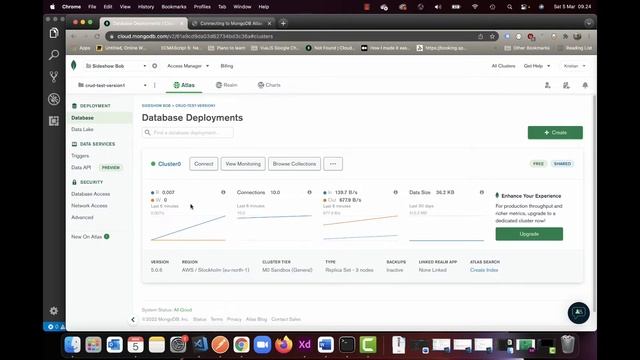Show info for network In/Out metric

click(x=396, y=192)
